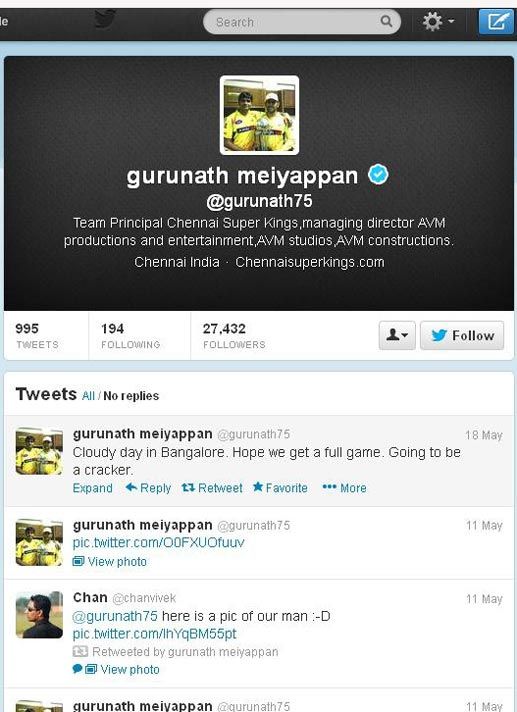Viewport: 517px width, 712px height.
Task: Click the search magnifier icon
Action: (386, 21)
